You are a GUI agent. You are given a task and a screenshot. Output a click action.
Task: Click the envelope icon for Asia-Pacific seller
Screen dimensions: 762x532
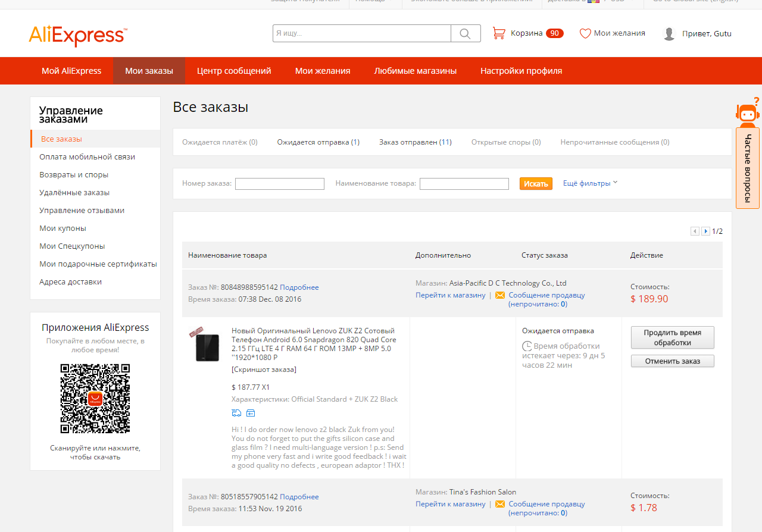pyautogui.click(x=500, y=295)
